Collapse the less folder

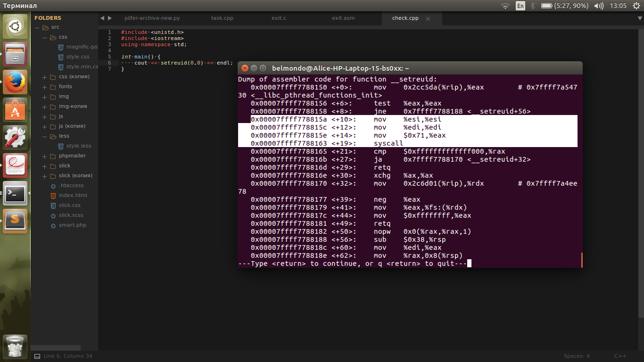44,136
